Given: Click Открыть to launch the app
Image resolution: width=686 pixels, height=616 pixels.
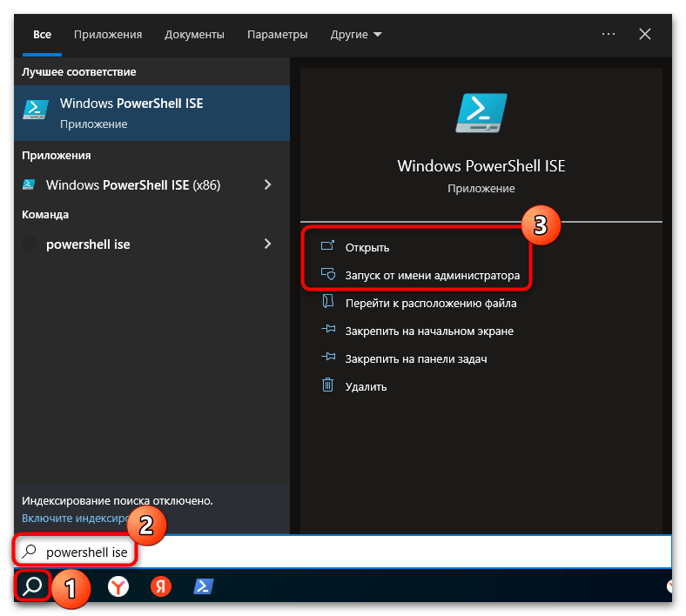Looking at the screenshot, I should (x=367, y=247).
